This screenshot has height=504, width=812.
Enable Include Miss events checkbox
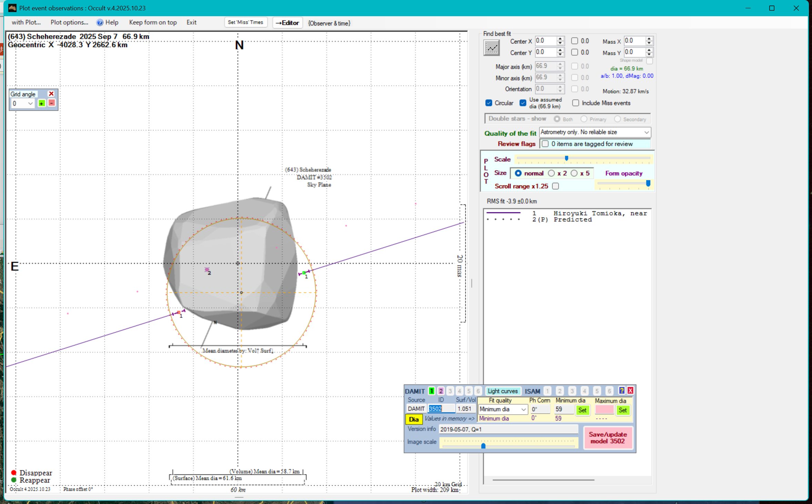(x=576, y=103)
